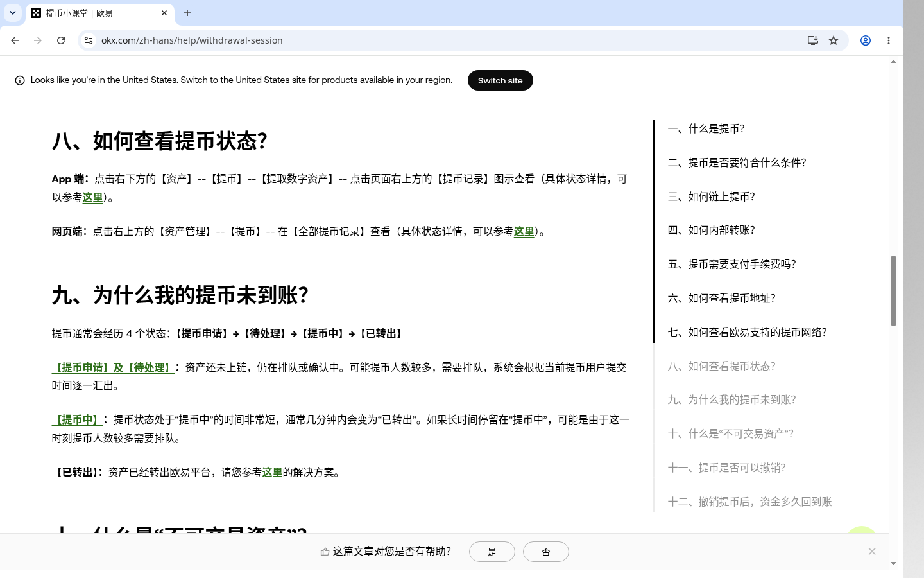Navigate to 七、如何查看欧易支持的提币网络？

[747, 332]
